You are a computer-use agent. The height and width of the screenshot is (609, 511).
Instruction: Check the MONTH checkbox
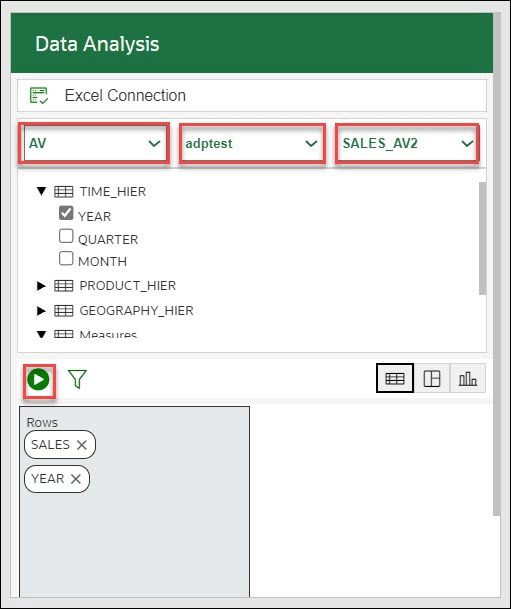coord(66,258)
